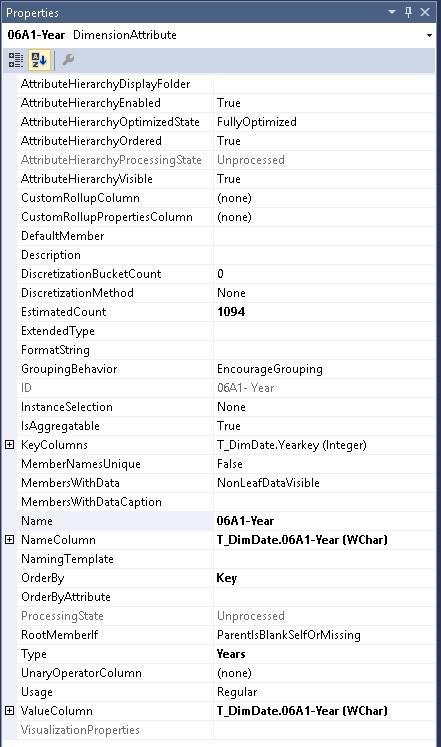
Task: Select the NamingTemplate property
Action: point(67,559)
